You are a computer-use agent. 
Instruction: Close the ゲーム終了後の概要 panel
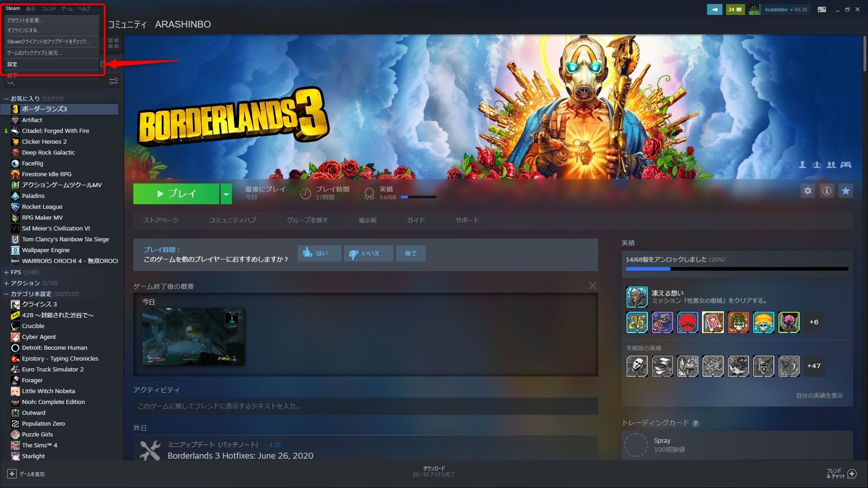coord(592,286)
